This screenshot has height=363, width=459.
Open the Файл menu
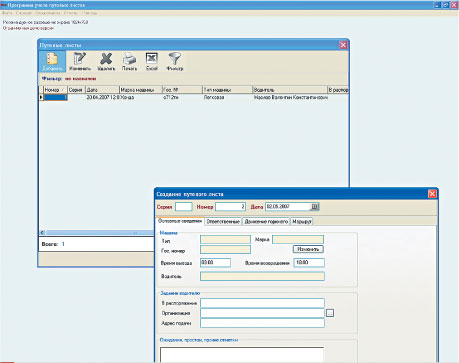pyautogui.click(x=7, y=13)
